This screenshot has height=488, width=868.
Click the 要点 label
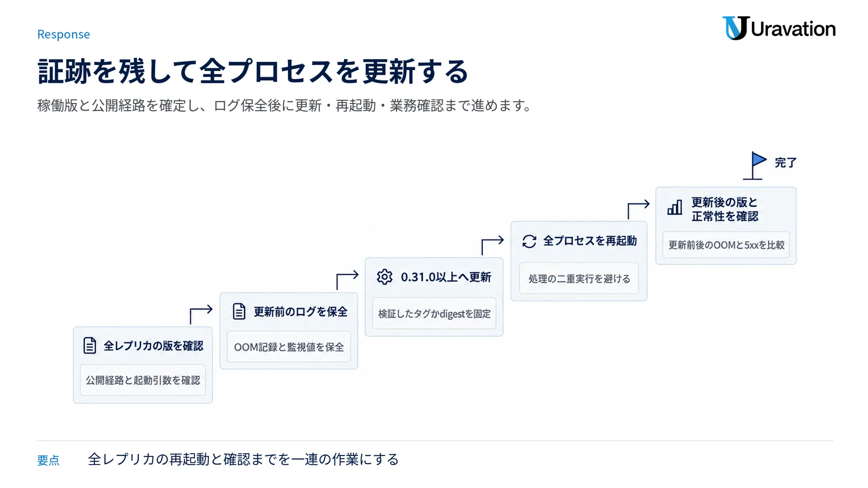48,460
